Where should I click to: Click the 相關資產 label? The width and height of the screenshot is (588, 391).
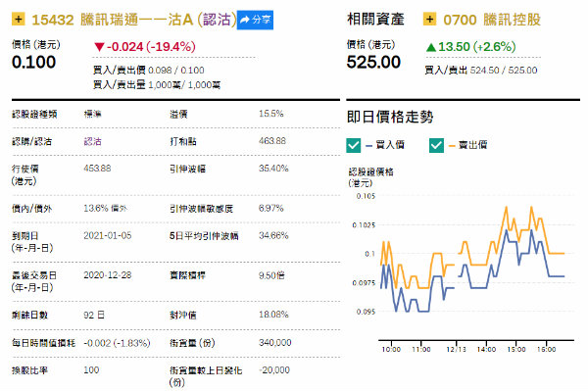(x=375, y=20)
